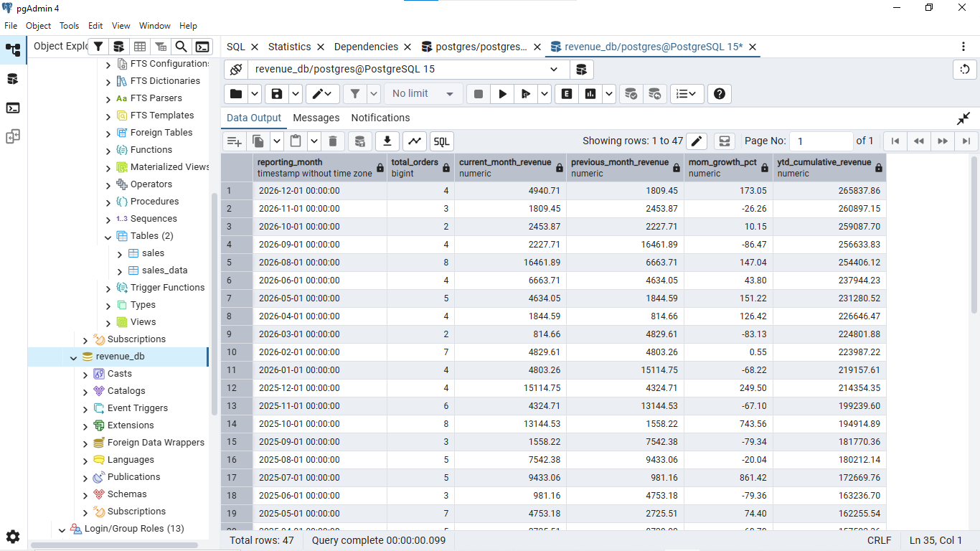
Task: Click the Add row icon
Action: [x=235, y=141]
